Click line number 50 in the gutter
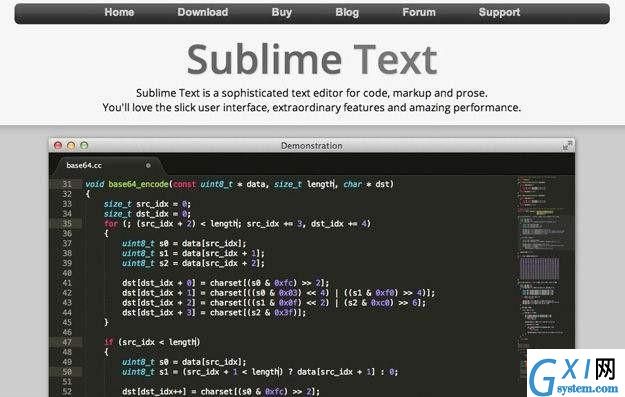The height and width of the screenshot is (397, 625). 67,371
